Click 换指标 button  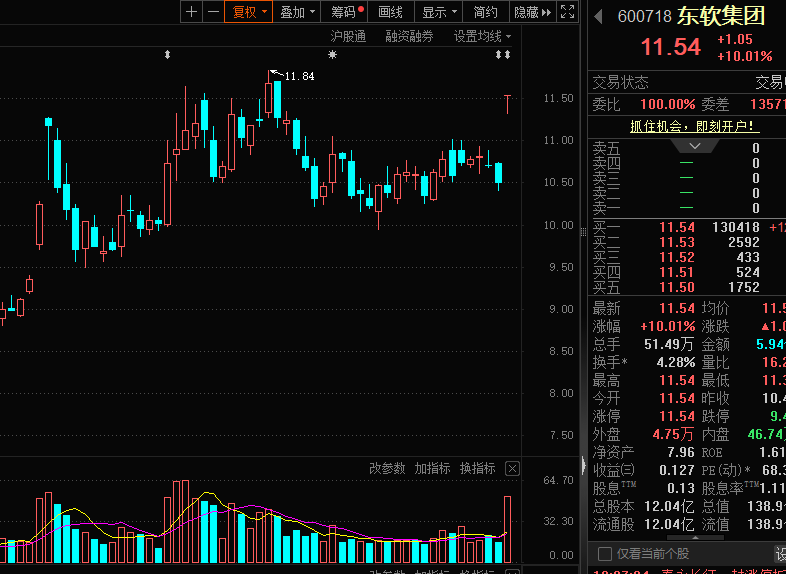point(478,469)
